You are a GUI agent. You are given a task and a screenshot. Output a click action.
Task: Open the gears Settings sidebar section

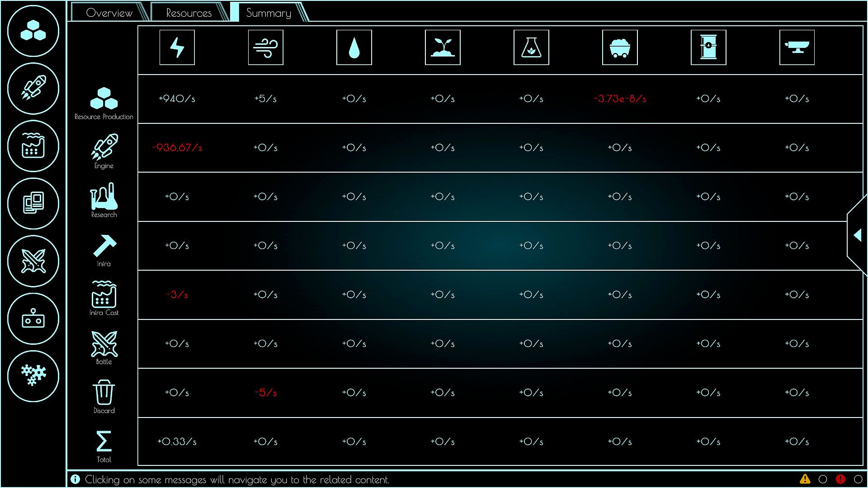click(33, 376)
